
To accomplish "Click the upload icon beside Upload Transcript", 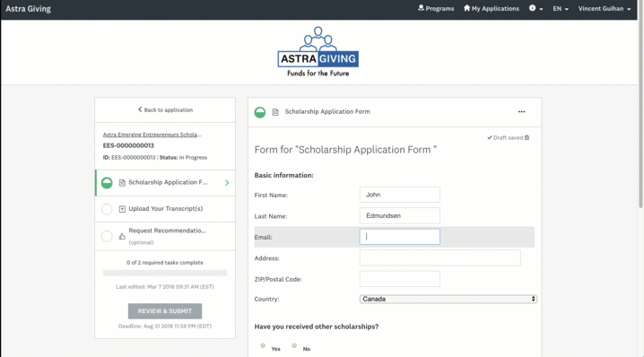I will (x=122, y=209).
